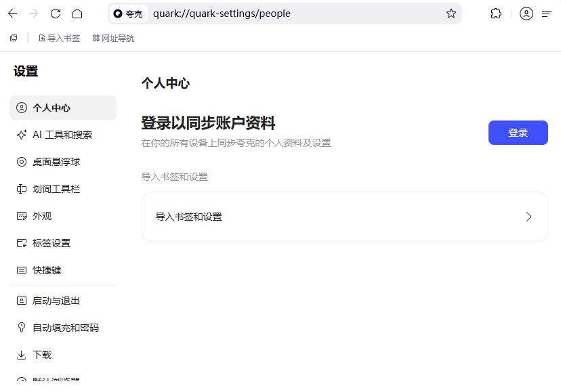Expand the 导入书签和设置 chevron arrow

coord(528,217)
